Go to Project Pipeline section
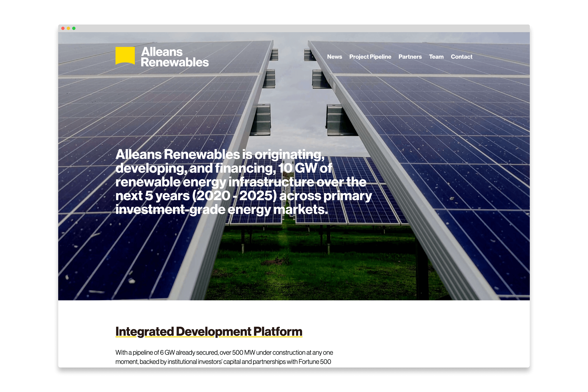 pyautogui.click(x=370, y=57)
